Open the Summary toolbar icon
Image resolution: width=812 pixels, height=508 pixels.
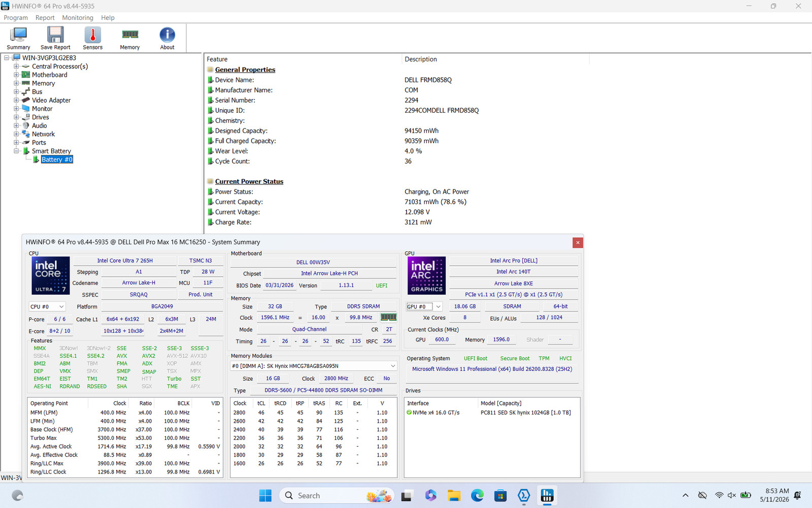tap(18, 38)
